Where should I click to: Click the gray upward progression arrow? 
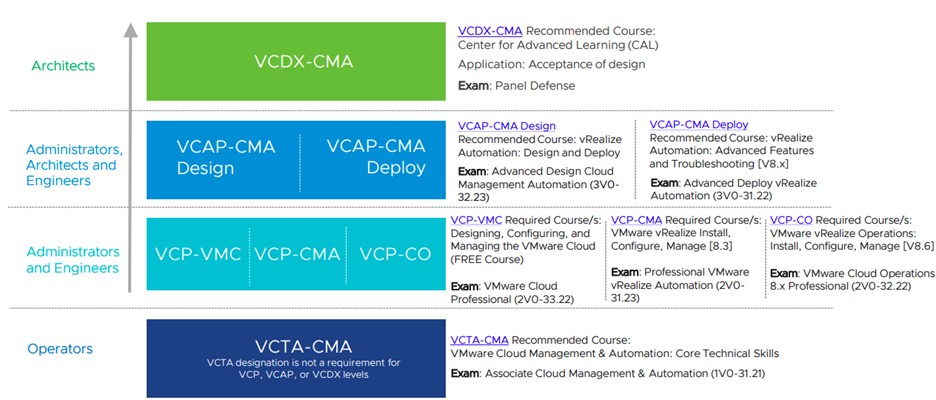130,160
